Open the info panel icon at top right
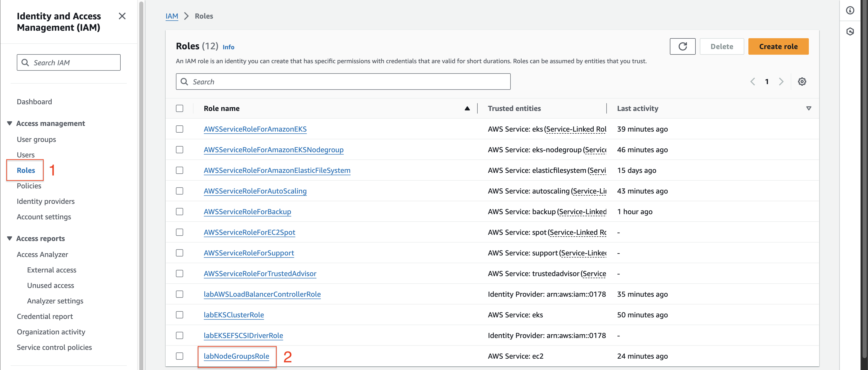This screenshot has height=370, width=868. (x=850, y=10)
